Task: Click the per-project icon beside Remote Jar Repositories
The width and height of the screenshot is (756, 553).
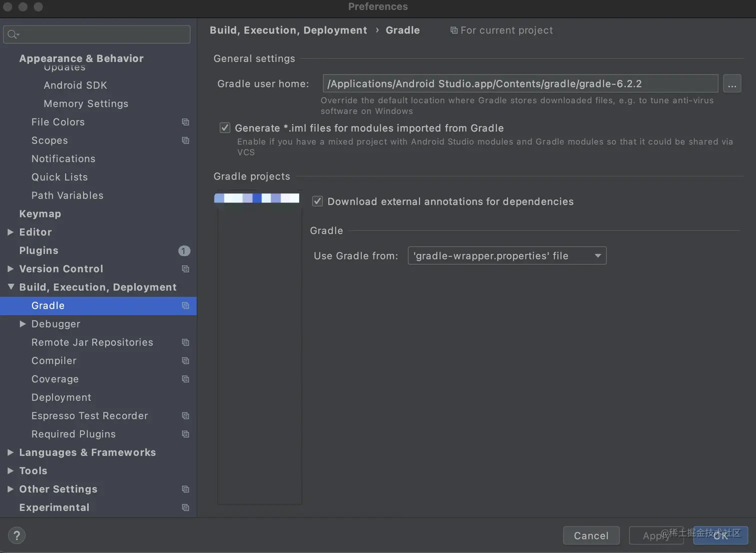Action: [185, 342]
